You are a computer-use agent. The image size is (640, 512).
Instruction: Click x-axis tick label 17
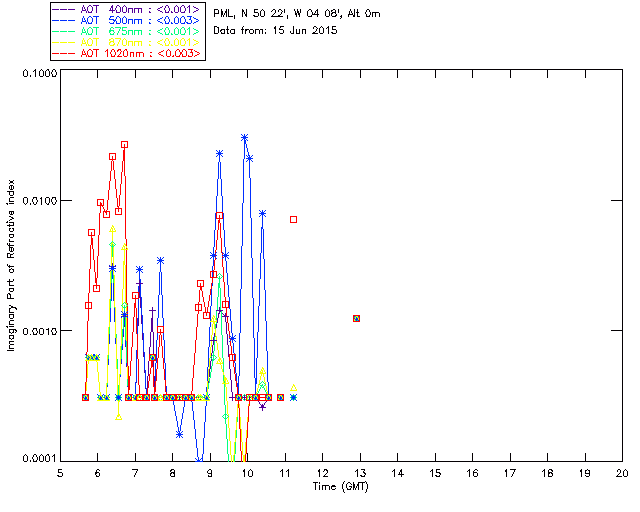510,473
